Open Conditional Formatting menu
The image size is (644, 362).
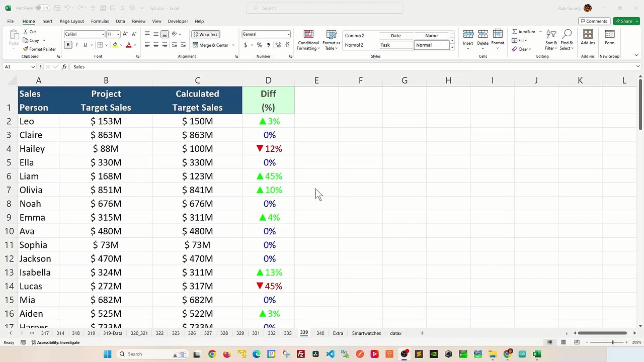(308, 40)
